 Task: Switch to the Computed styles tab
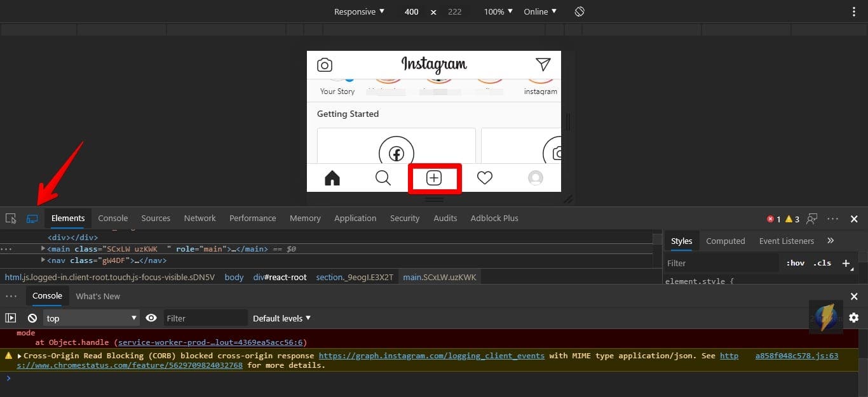pyautogui.click(x=726, y=241)
